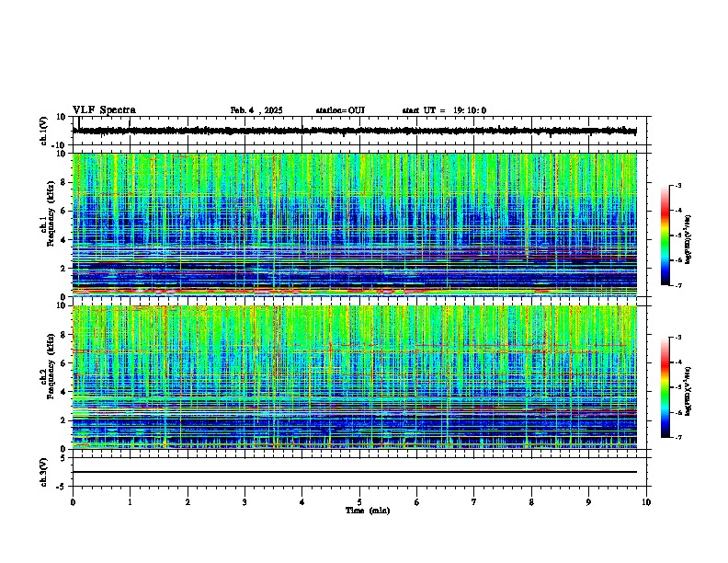Image resolution: width=728 pixels, height=563 pixels.
Task: Select the "start UT = 19:10: 0" text
Action: 444,110
